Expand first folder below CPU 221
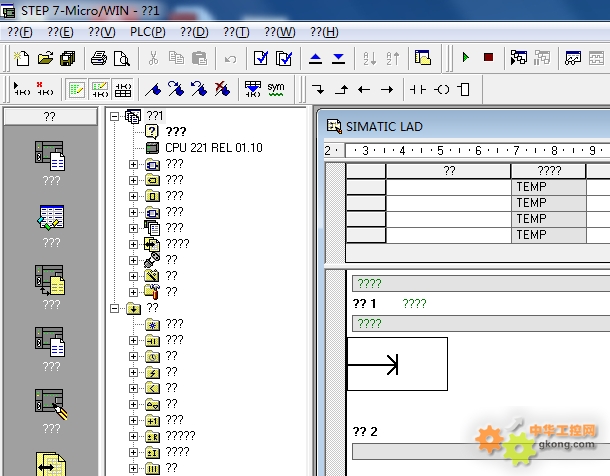The height and width of the screenshot is (476, 610). [x=133, y=164]
